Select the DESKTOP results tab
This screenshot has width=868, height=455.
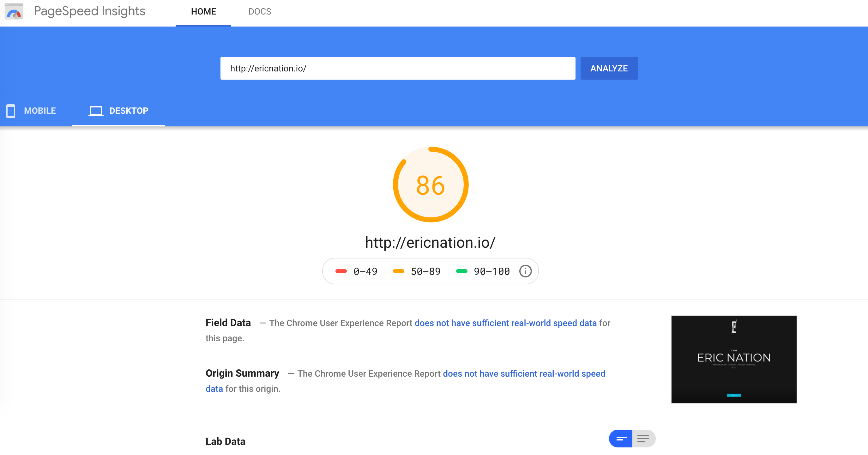[x=128, y=111]
